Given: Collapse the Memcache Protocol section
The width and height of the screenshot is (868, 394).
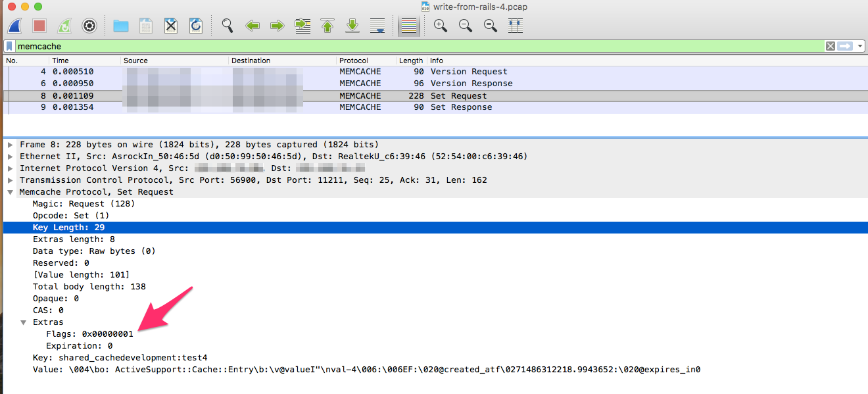Looking at the screenshot, I should (11, 192).
